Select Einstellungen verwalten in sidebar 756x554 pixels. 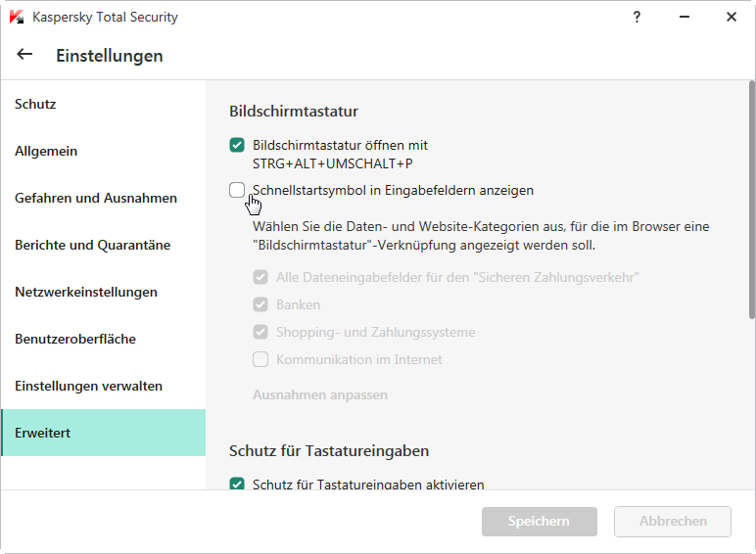coord(103,386)
